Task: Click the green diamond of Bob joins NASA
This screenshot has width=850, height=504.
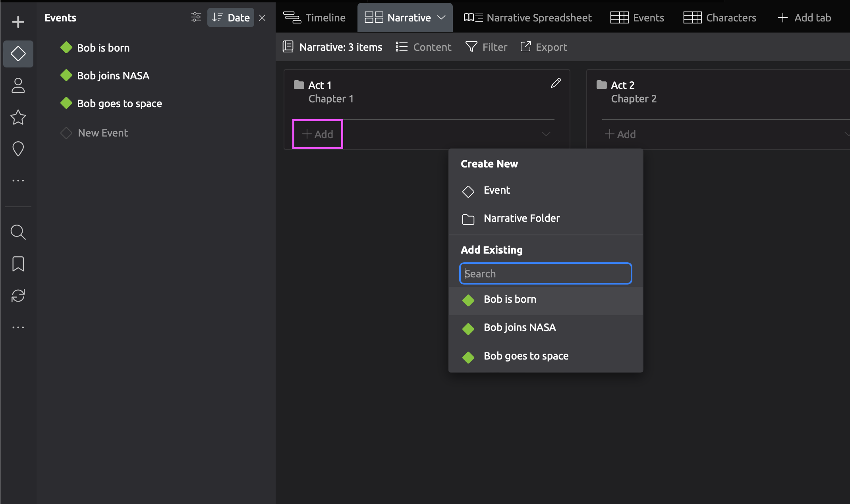Action: click(x=66, y=75)
